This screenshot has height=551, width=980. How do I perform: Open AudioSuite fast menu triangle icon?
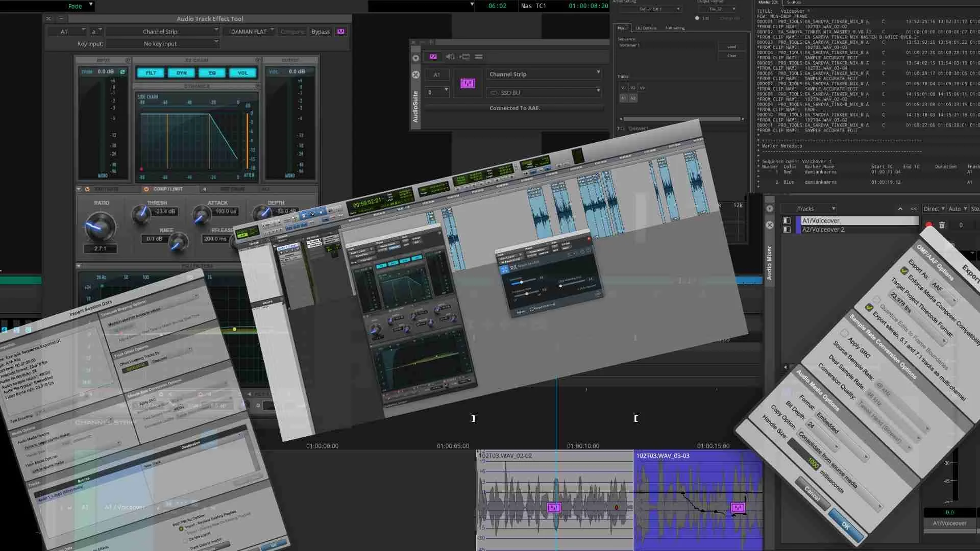tap(415, 58)
